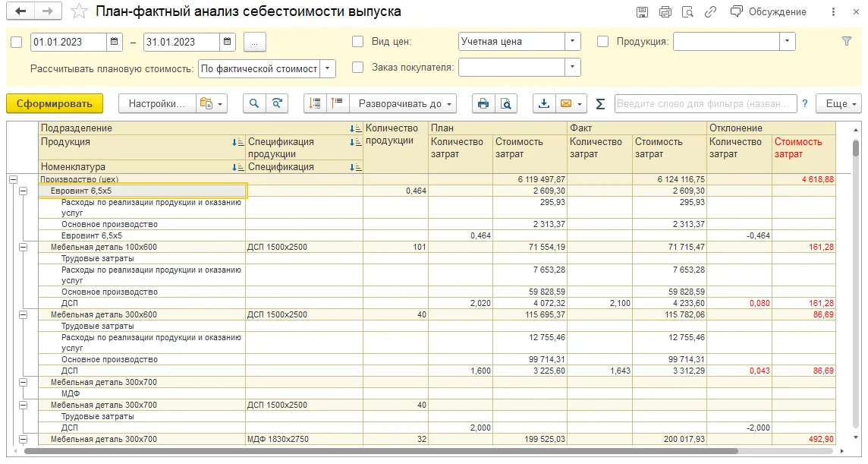Click the Find next icon
Image resolution: width=868 pixels, height=464 pixels.
(277, 104)
